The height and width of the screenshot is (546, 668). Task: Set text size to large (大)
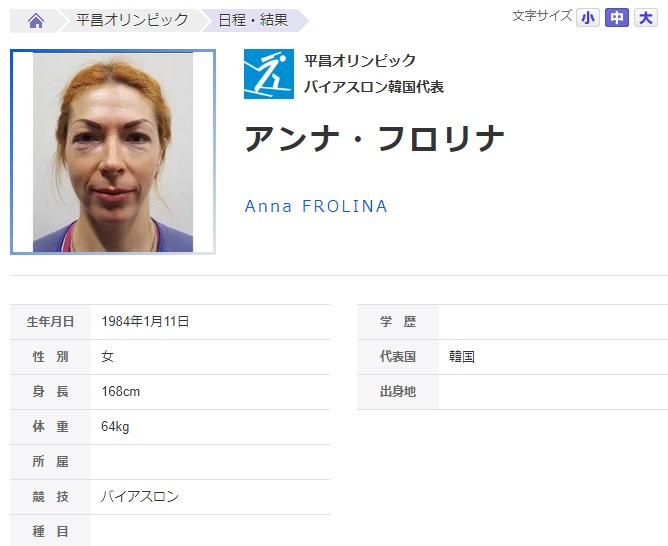pyautogui.click(x=646, y=18)
